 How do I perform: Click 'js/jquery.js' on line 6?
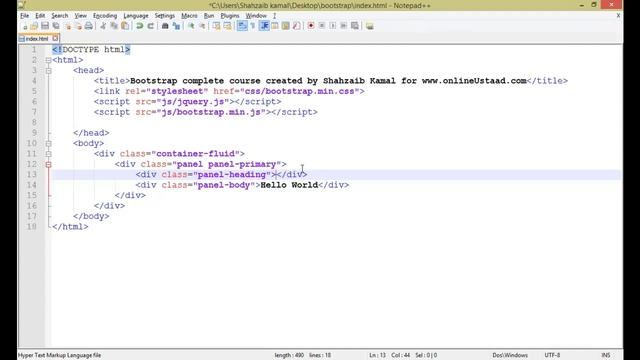pyautogui.click(x=193, y=102)
